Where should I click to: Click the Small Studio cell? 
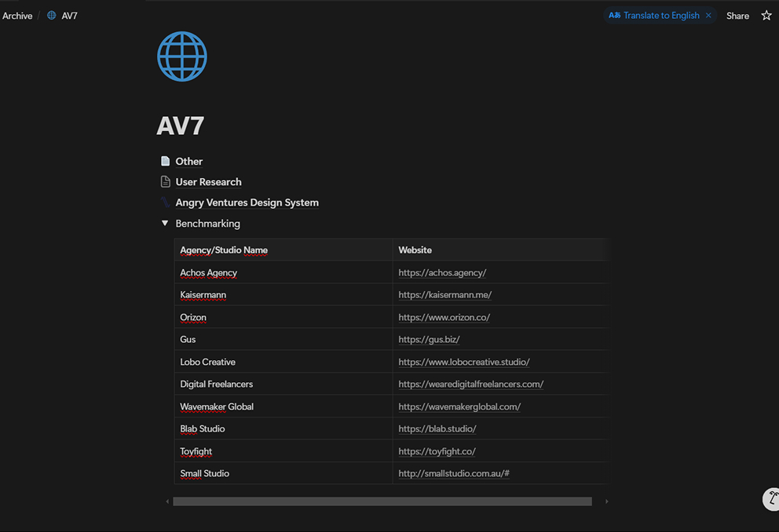click(283, 473)
